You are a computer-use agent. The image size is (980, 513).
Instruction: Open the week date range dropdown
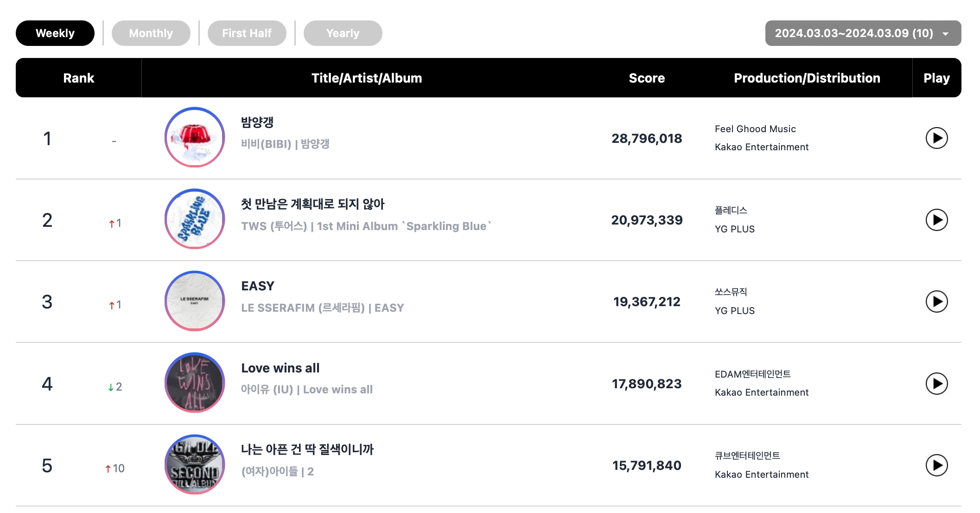(863, 33)
